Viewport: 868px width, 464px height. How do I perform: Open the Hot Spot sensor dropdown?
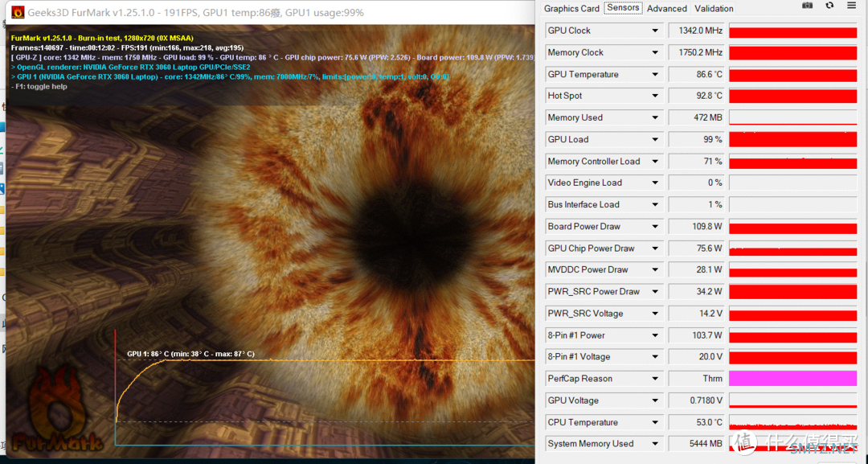click(x=655, y=96)
